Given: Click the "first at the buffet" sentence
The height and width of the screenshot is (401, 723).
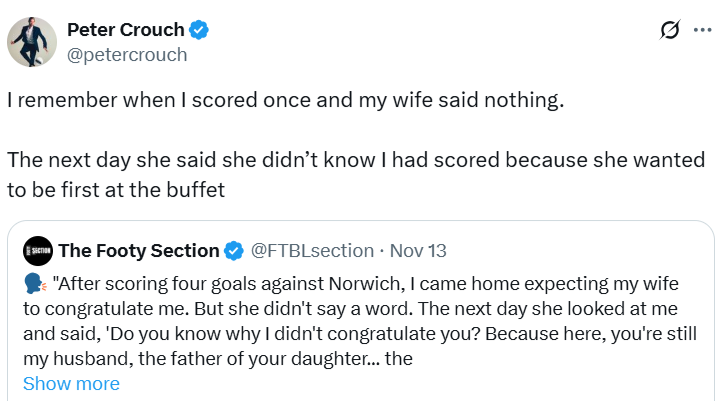Looking at the screenshot, I should pos(356,160).
